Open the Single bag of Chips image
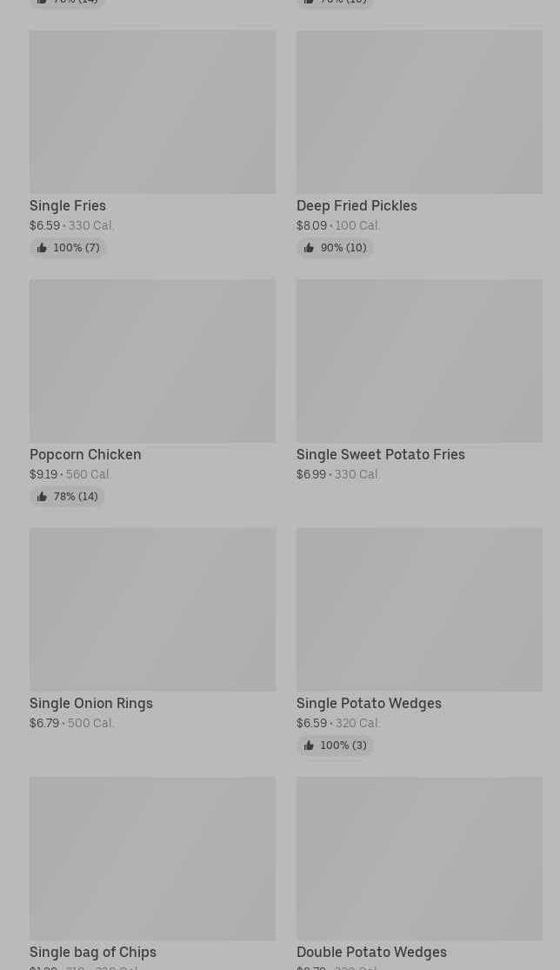 click(x=152, y=859)
